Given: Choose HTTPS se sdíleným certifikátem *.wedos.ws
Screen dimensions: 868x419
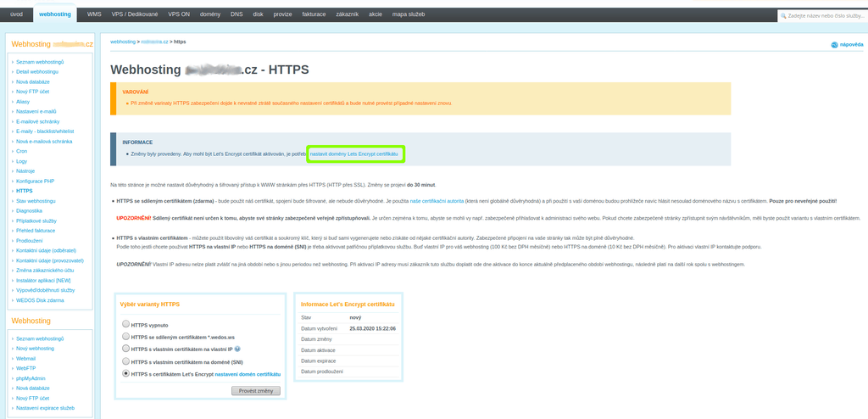Looking at the screenshot, I should point(126,336).
